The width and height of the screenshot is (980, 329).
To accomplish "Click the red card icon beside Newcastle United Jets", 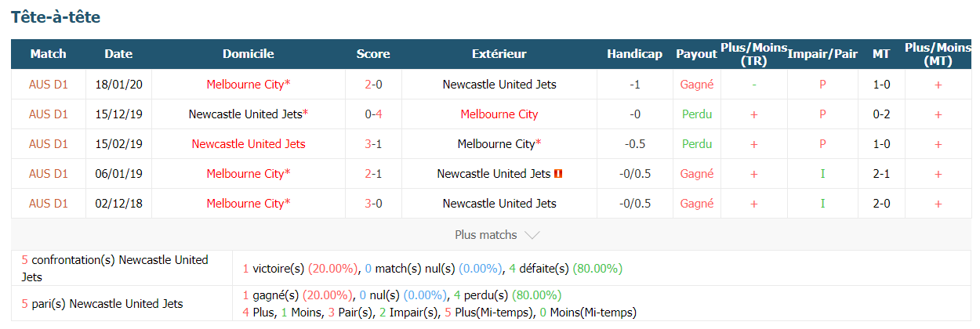I will click(x=557, y=174).
